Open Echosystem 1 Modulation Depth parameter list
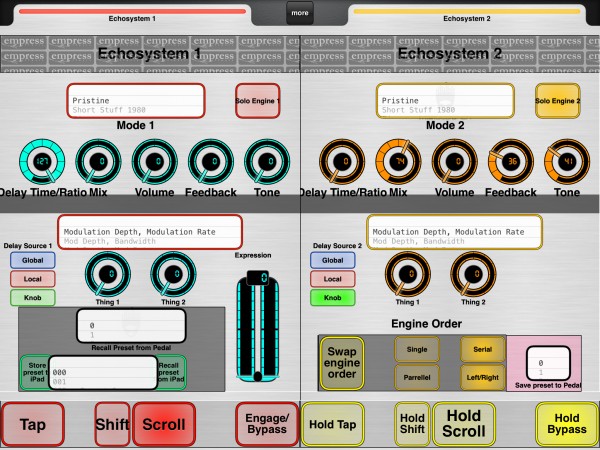 pyautogui.click(x=150, y=232)
